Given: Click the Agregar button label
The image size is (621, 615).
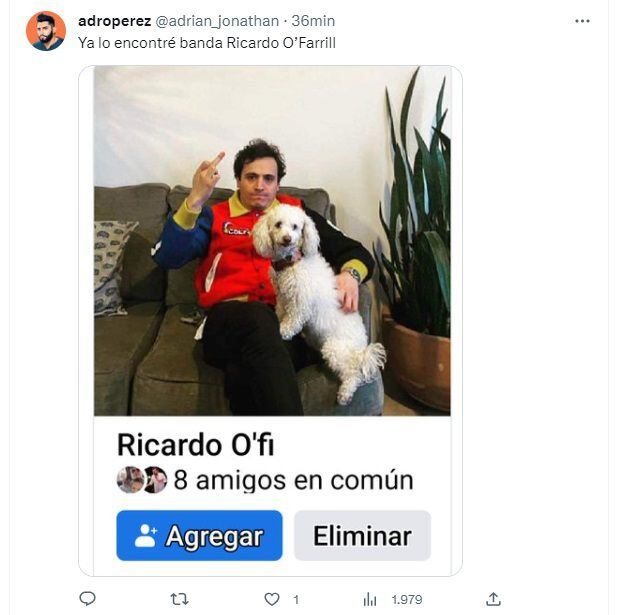Looking at the screenshot, I should click(214, 537).
